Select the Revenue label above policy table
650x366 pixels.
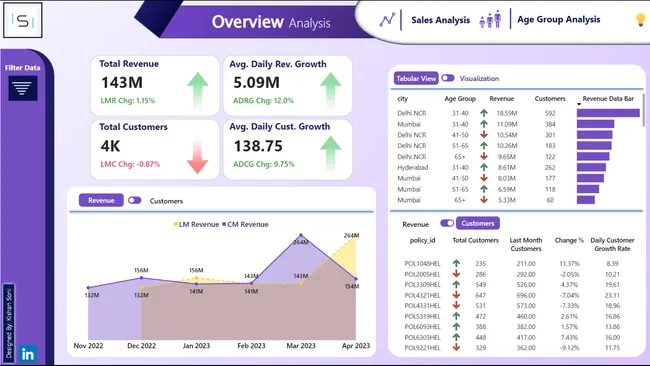pos(415,224)
